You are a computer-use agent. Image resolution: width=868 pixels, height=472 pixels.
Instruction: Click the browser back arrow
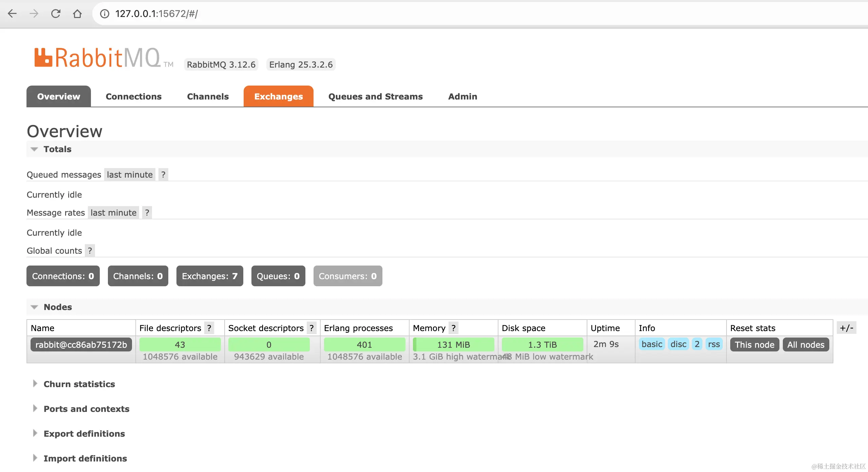pyautogui.click(x=12, y=14)
